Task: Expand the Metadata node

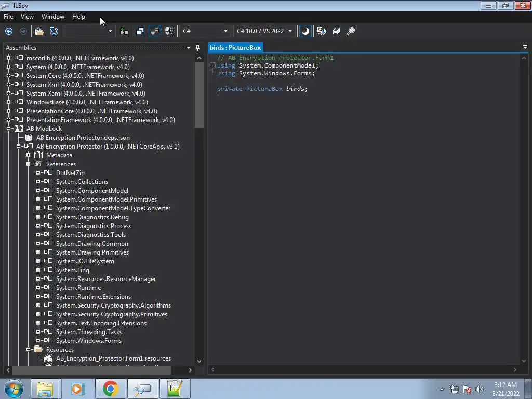Action: (28, 155)
